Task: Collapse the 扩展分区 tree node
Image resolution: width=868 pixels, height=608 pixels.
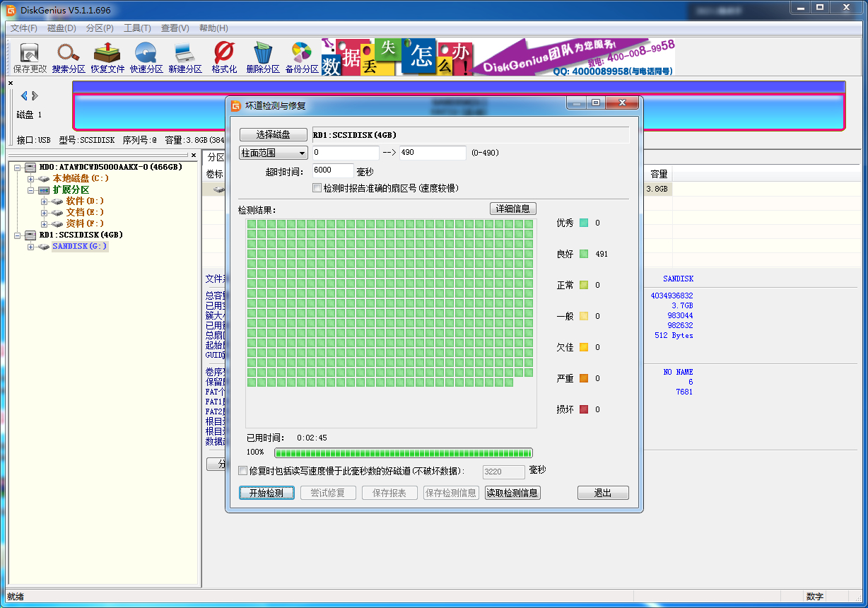Action: [x=30, y=190]
